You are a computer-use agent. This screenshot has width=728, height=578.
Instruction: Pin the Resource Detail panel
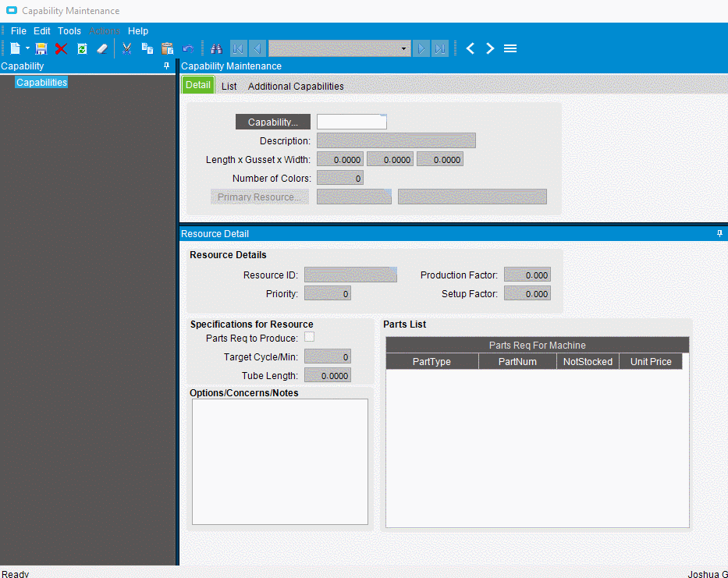719,233
